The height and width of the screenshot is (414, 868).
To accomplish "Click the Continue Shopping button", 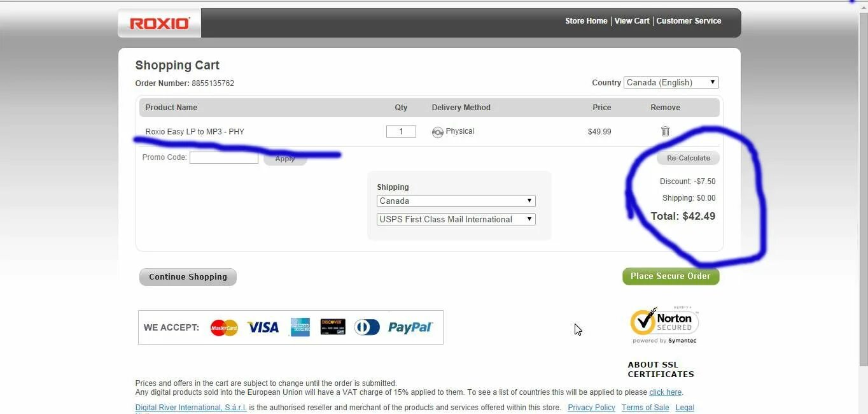I will point(188,276).
